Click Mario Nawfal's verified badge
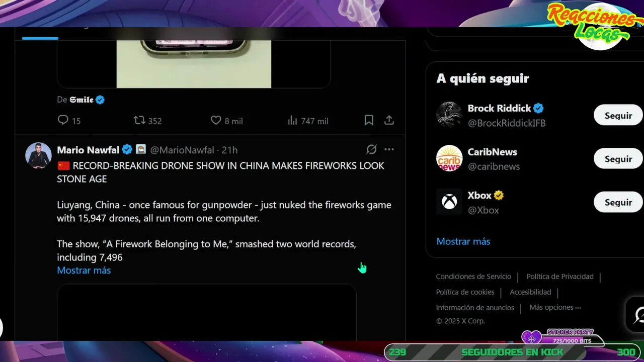The width and height of the screenshot is (644, 362). [127, 149]
